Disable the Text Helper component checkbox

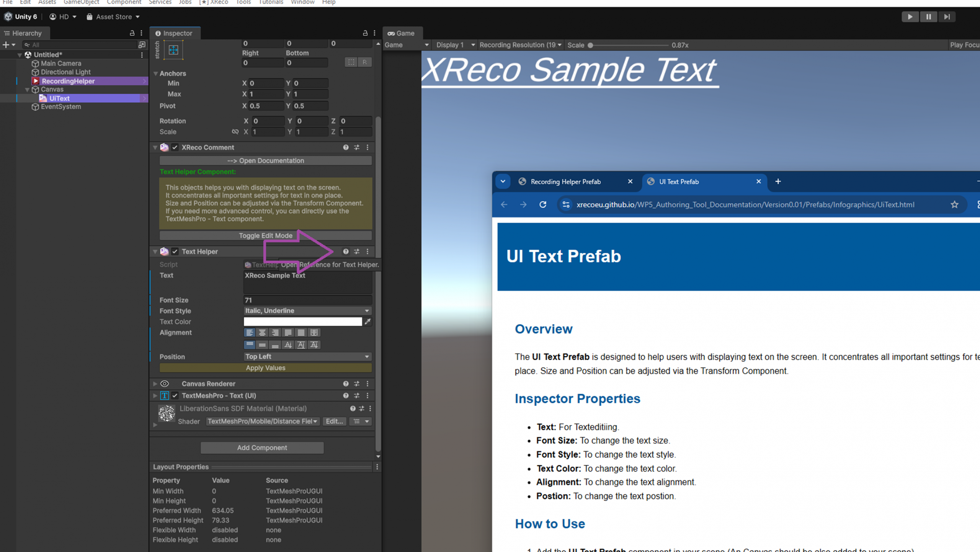[175, 252]
